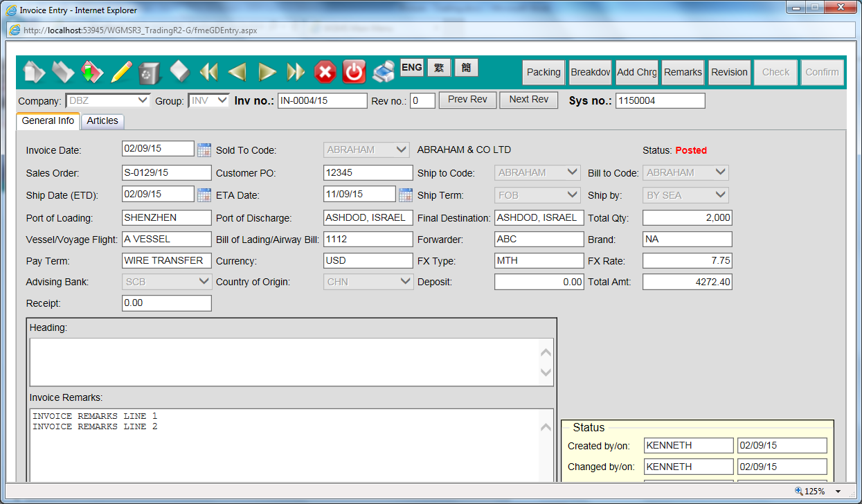Click the trash bin Delete icon
Viewport: 862px width, 504px height.
coord(150,72)
